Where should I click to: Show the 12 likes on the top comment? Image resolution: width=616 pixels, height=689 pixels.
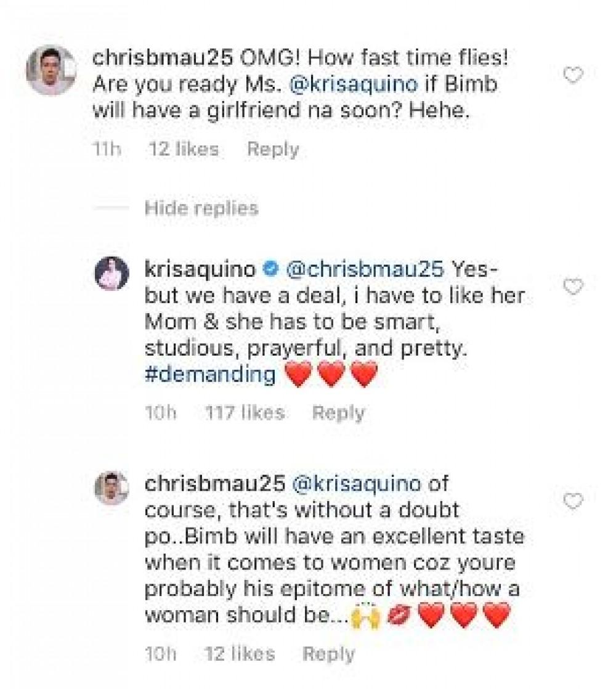click(x=184, y=149)
